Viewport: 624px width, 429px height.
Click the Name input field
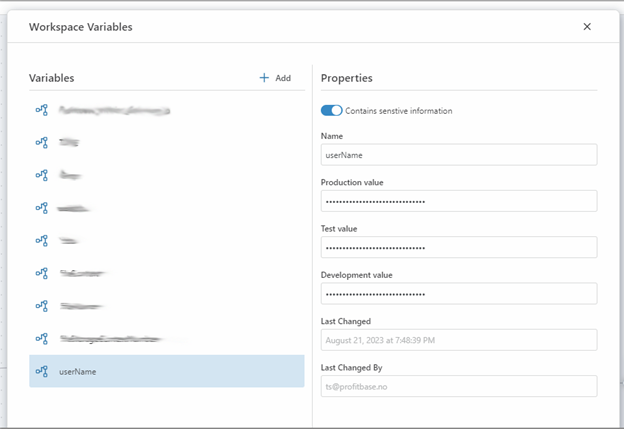pyautogui.click(x=458, y=155)
